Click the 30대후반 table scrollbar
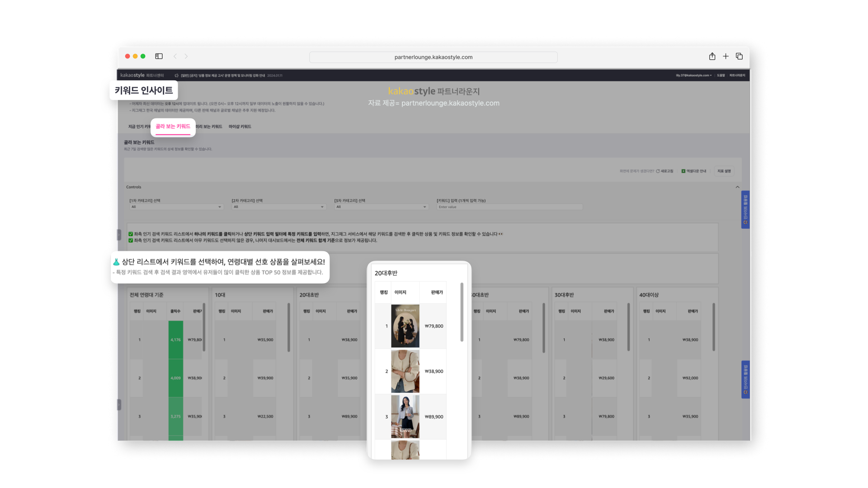868x488 pixels. pos(628,327)
